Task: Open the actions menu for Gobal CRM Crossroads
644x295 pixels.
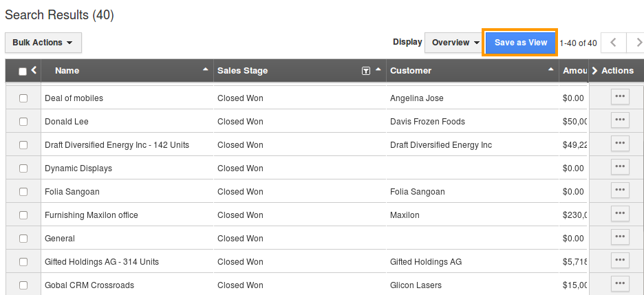Action: [620, 284]
